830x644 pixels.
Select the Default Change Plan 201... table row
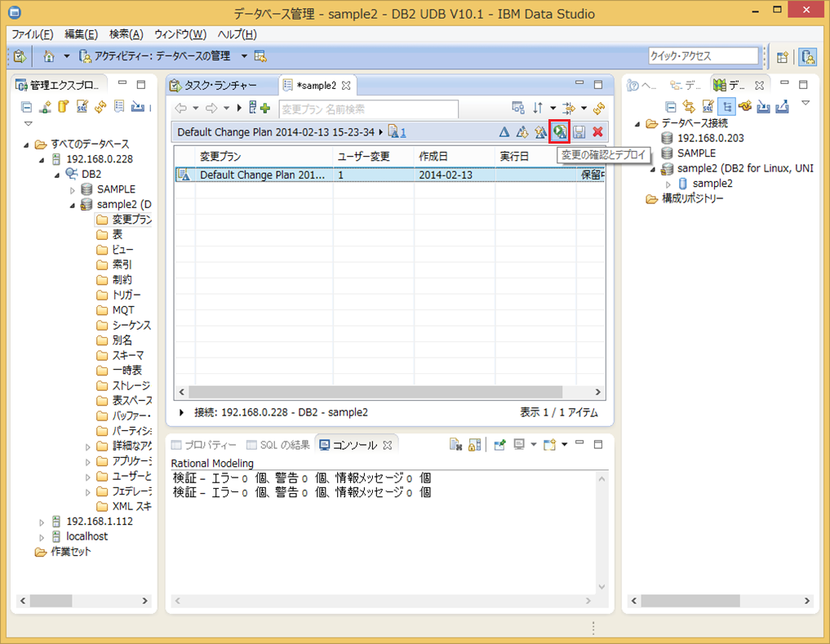389,175
